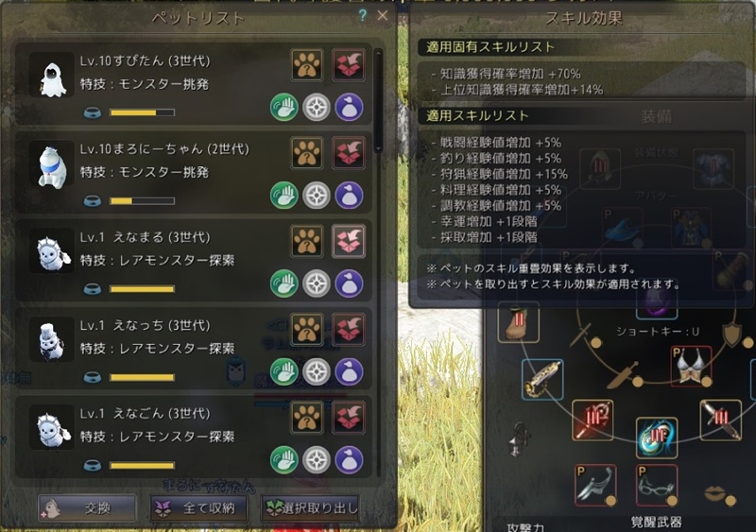Image resolution: width=756 pixels, height=532 pixels.
Task: Toggle the purple bag icon for えなまる
Action: (x=349, y=283)
